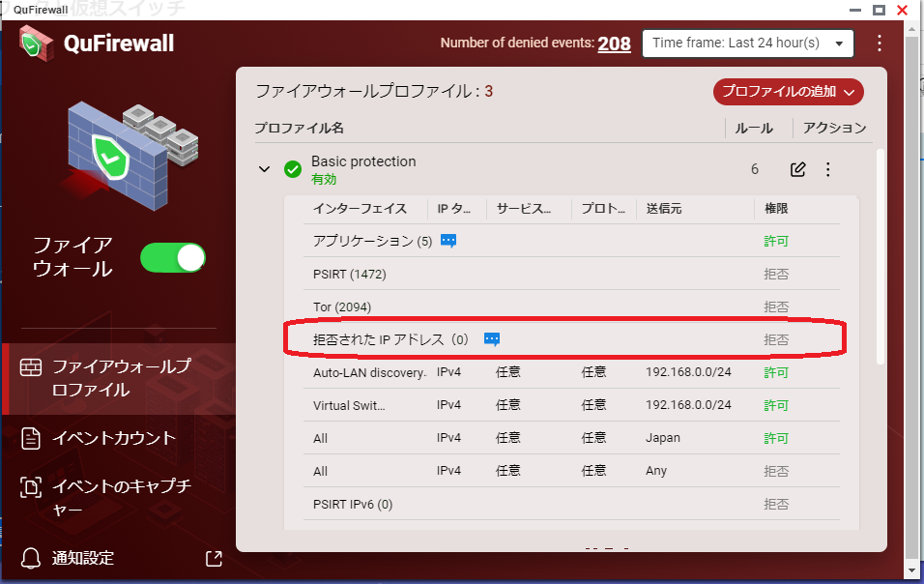
Task: Select the 拒否された IP アドレス (0) row
Action: click(571, 339)
